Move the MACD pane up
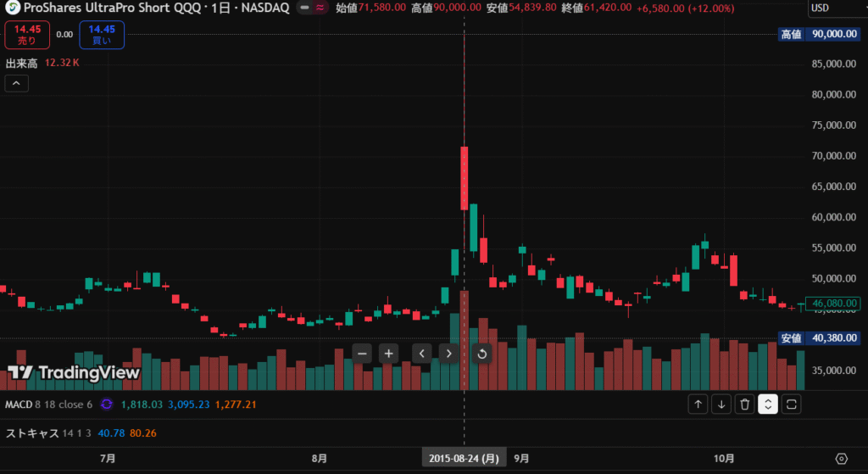The image size is (868, 474). (x=698, y=404)
